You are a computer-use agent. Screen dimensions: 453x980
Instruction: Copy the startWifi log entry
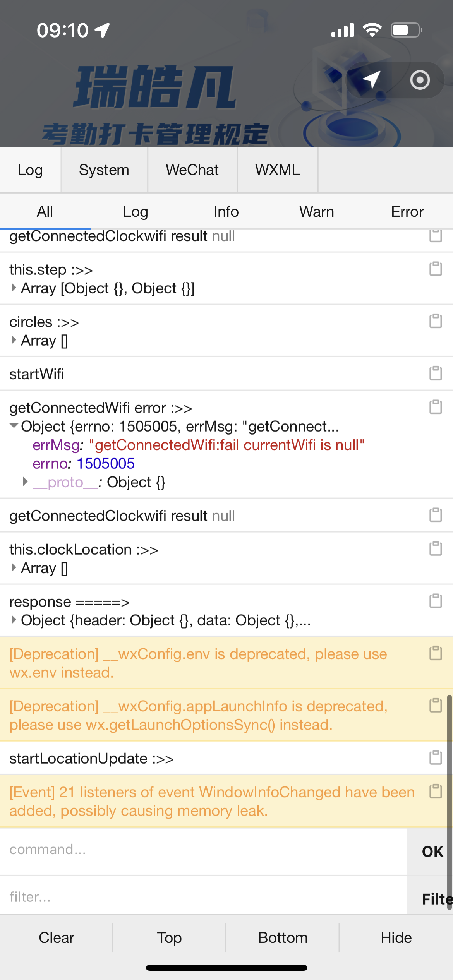[x=436, y=373]
